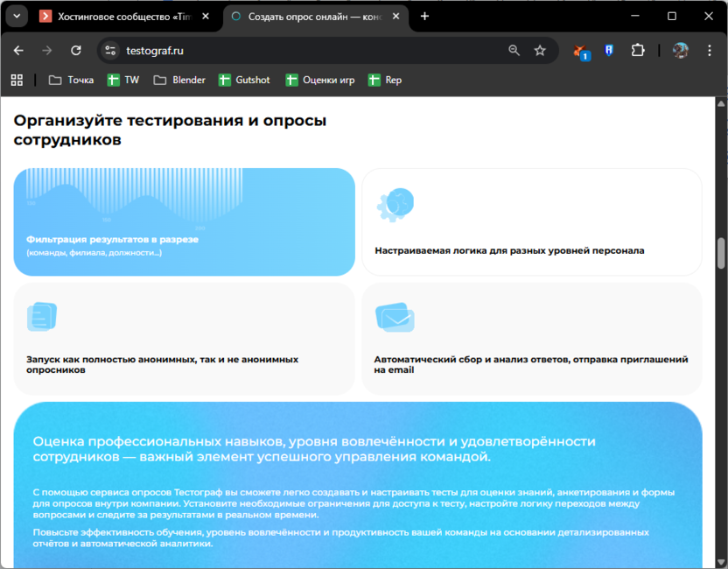The height and width of the screenshot is (569, 728).
Task: Click the address bar to edit the URL
Action: [x=262, y=51]
